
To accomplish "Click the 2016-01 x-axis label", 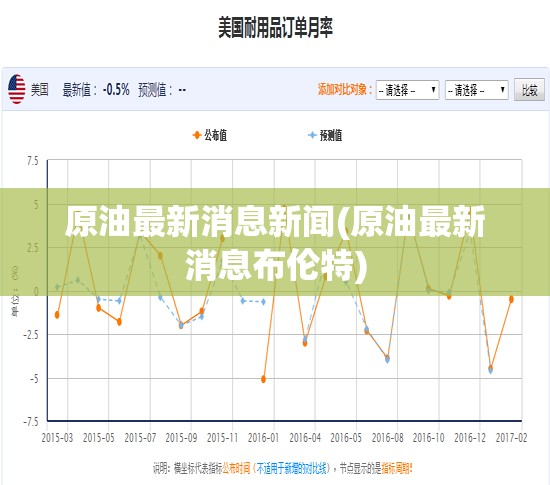I will [x=263, y=438].
